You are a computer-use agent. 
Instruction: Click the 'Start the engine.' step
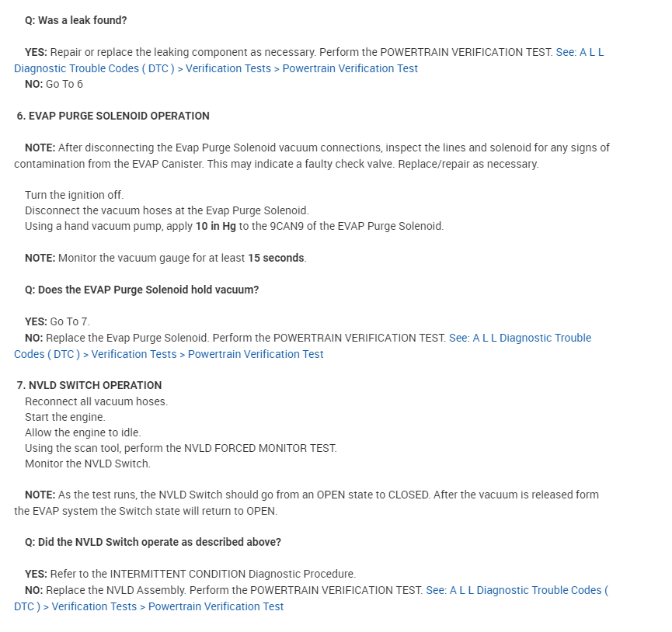click(64, 417)
